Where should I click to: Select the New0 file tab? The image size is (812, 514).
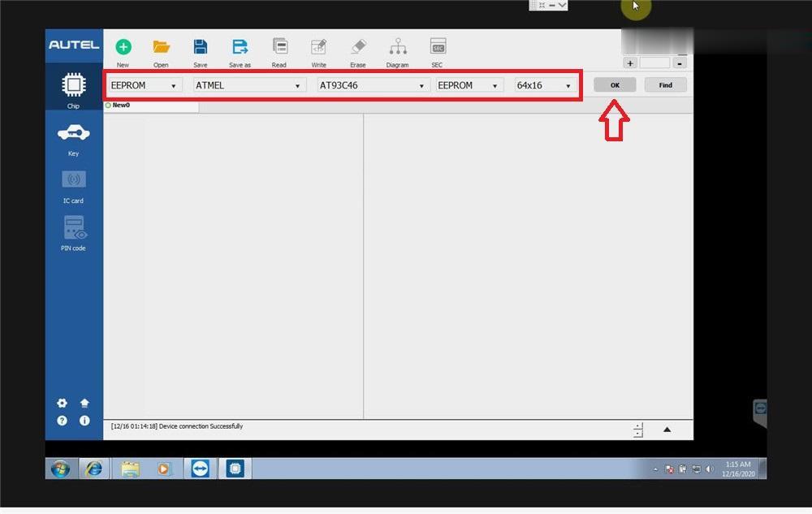[151, 106]
